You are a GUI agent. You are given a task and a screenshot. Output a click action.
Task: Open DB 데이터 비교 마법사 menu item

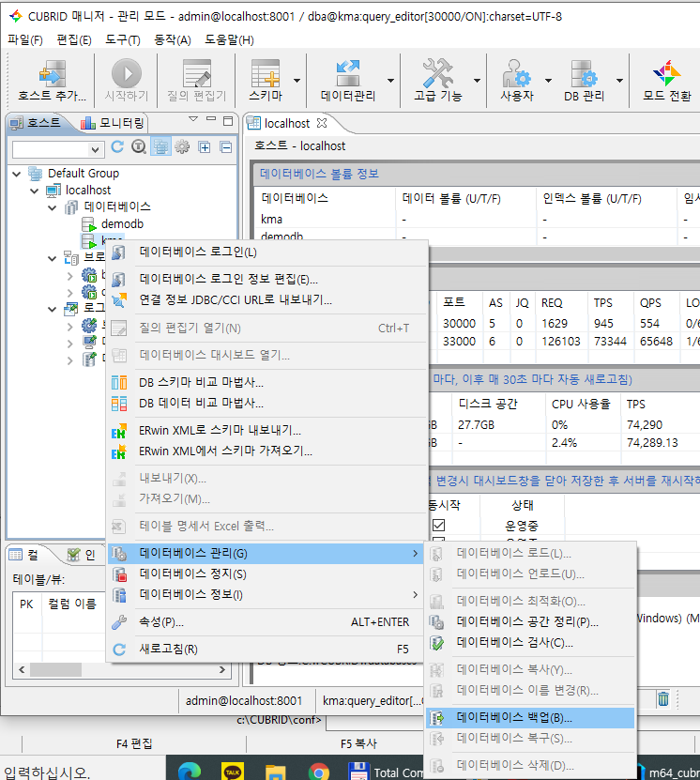click(x=267, y=403)
